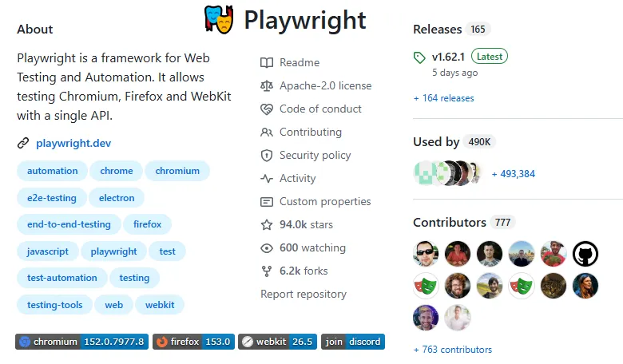Show + 164 releases
623x364 pixels.
click(444, 98)
